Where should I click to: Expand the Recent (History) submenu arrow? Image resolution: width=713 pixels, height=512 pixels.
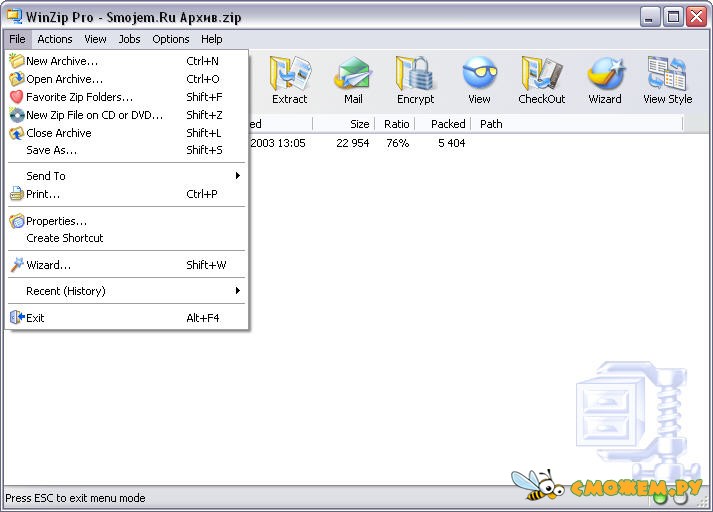tap(237, 291)
